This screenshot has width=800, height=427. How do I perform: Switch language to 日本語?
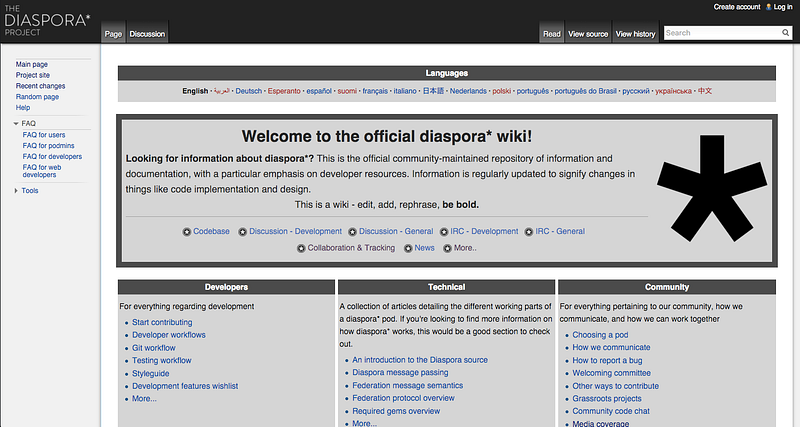tap(433, 91)
